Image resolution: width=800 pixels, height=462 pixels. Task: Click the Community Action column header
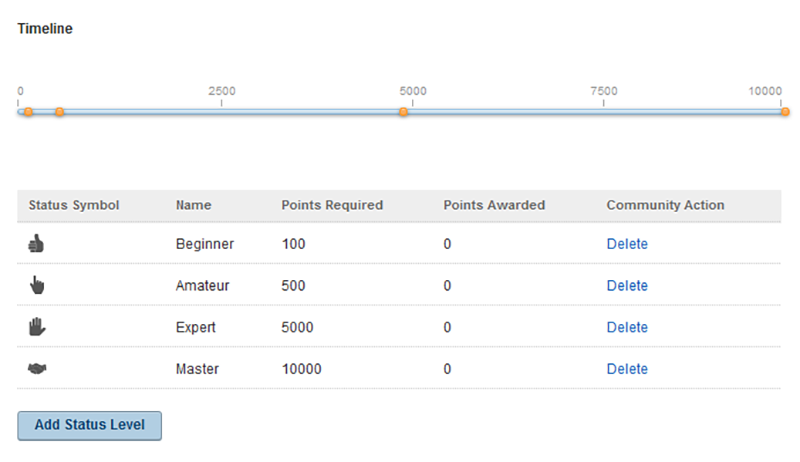click(x=665, y=205)
